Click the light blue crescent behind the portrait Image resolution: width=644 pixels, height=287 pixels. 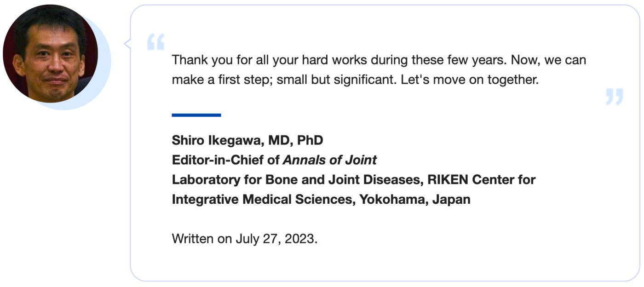coord(105,74)
